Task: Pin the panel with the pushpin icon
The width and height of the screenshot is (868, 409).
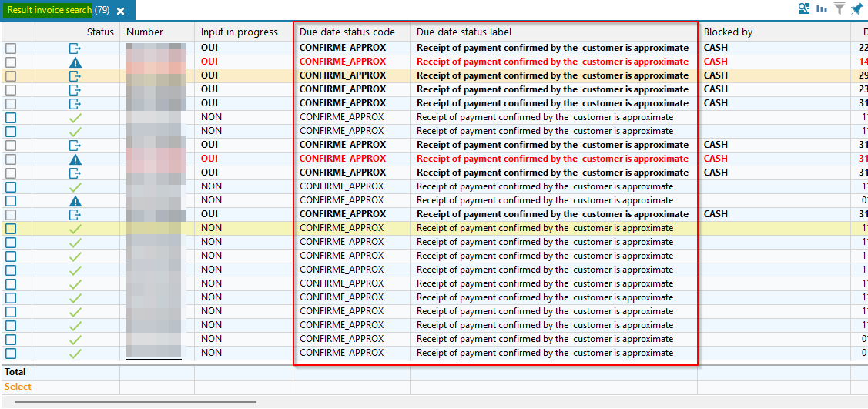Action: (856, 9)
